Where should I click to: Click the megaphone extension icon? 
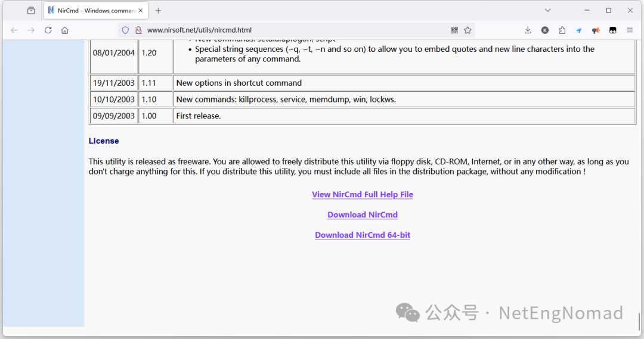(x=596, y=30)
